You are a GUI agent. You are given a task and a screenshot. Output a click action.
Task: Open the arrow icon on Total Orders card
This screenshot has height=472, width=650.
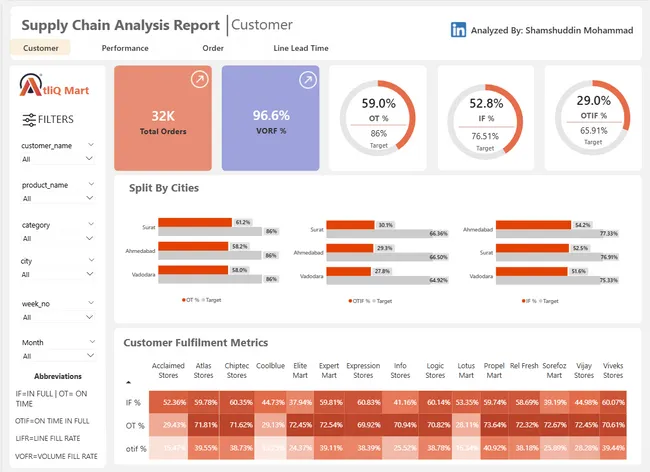(199, 79)
